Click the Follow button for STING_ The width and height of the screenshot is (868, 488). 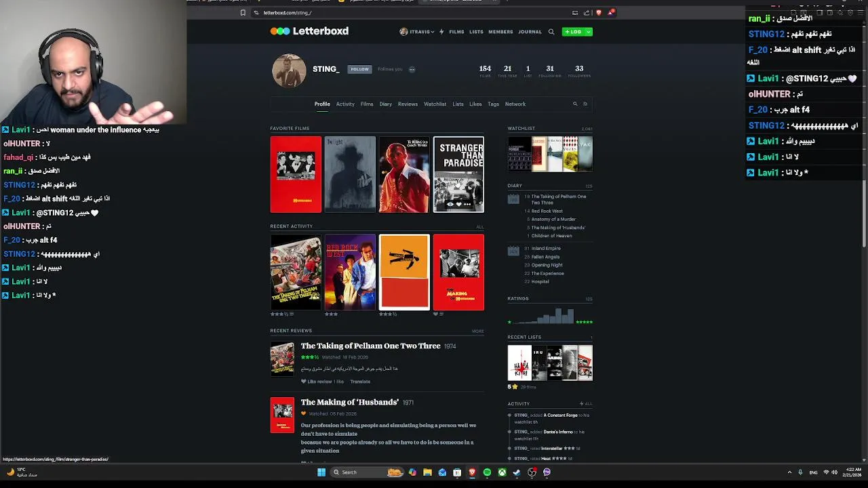pos(359,69)
